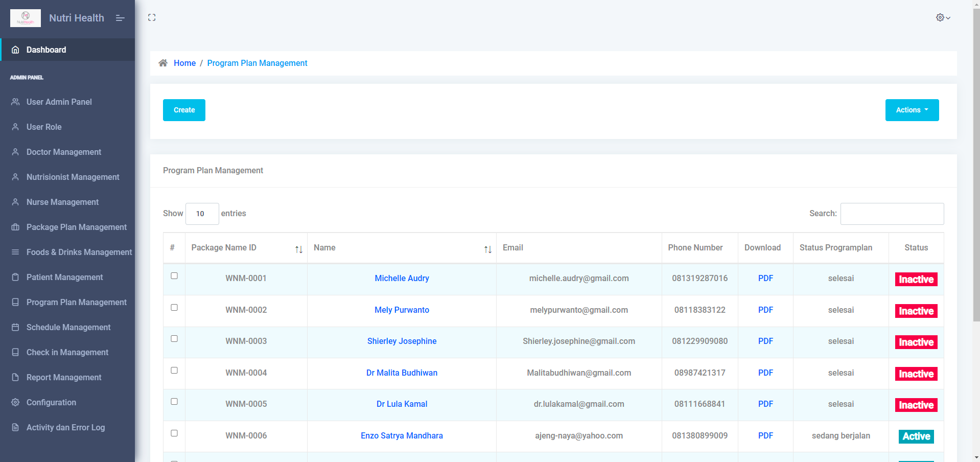This screenshot has height=462, width=980.
Task: Sort the Name column arrows
Action: [487, 249]
